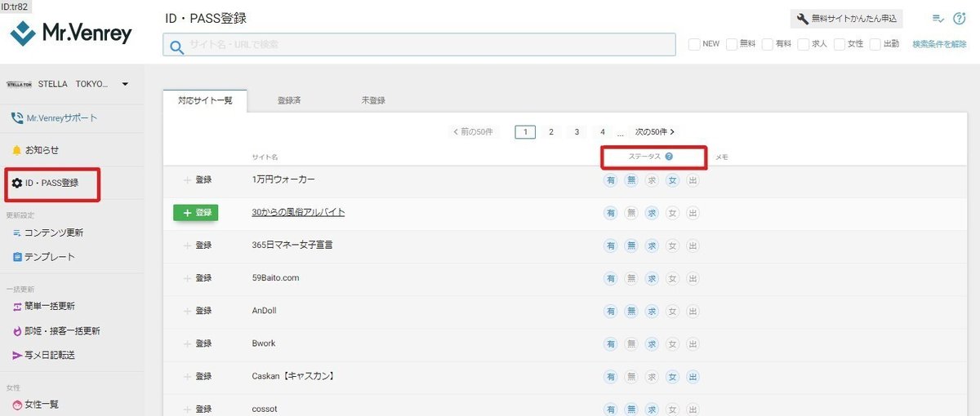
Task: Click the サイト名 column header
Action: pyautogui.click(x=265, y=157)
